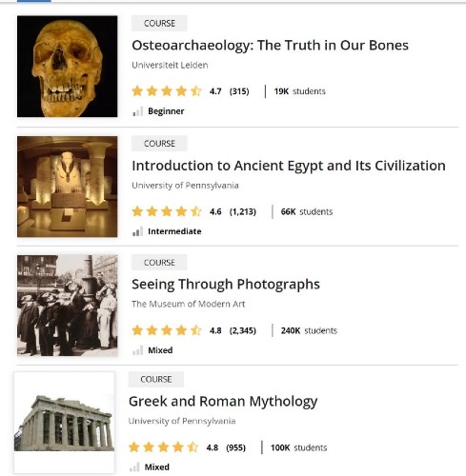Click the Universiteit Leiden provider name

click(170, 65)
